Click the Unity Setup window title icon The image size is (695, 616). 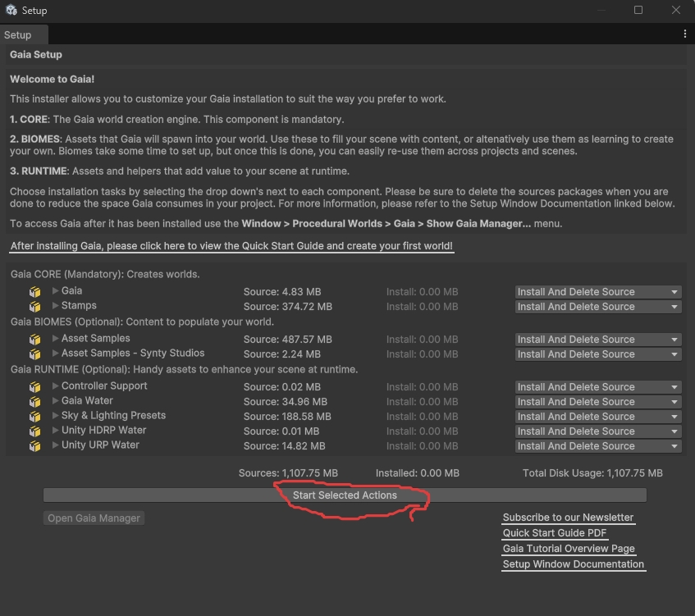click(11, 10)
